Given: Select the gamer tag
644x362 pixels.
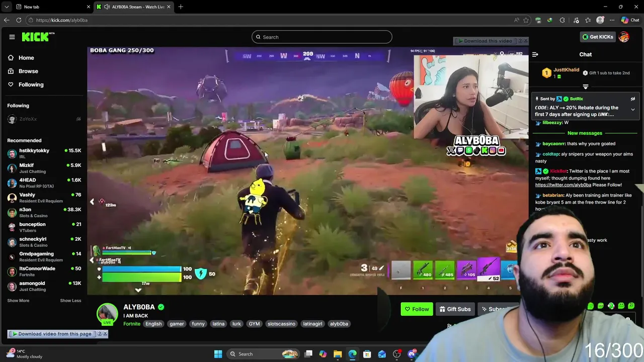Looking at the screenshot, I should click(x=177, y=324).
